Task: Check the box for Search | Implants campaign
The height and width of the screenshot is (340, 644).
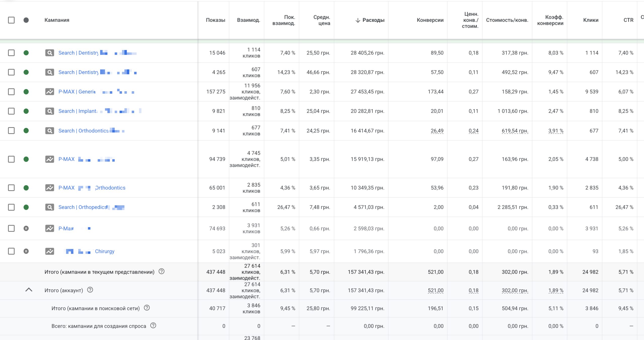Action: point(11,111)
